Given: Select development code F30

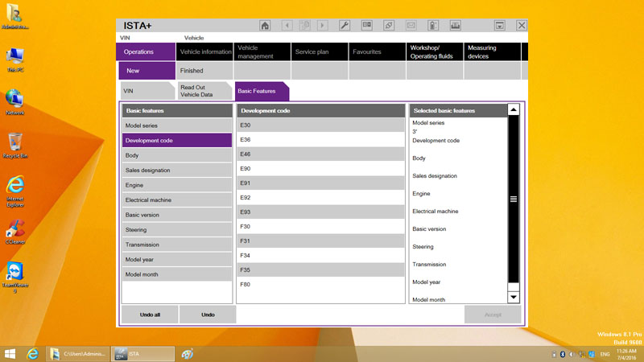Looking at the screenshot, I should coord(322,227).
